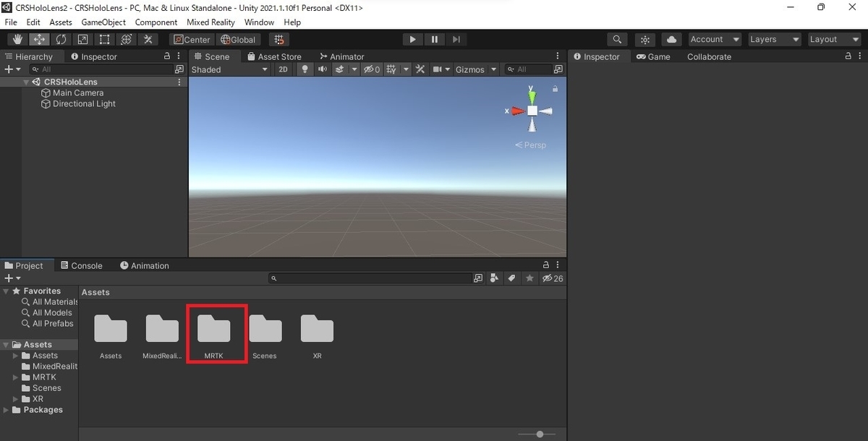Select the Rect tool
This screenshot has height=441, width=868.
click(x=105, y=39)
